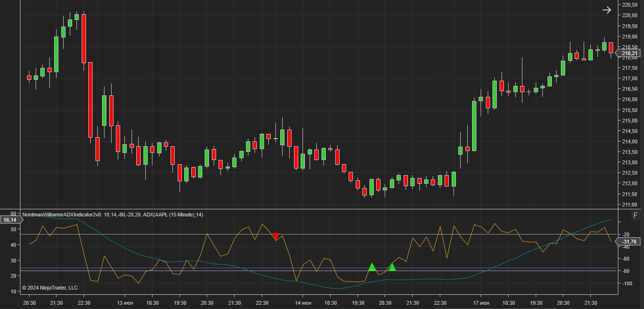Image resolution: width=644 pixels, height=309 pixels.
Task: Select the earlier green up-triangle buy signal
Action: point(372,267)
